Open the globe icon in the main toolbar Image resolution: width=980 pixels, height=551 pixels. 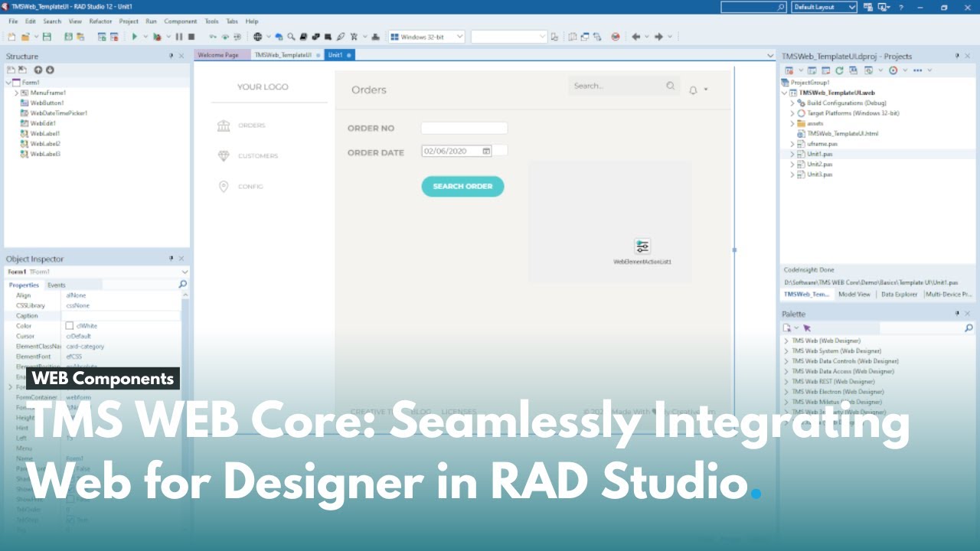coord(258,37)
